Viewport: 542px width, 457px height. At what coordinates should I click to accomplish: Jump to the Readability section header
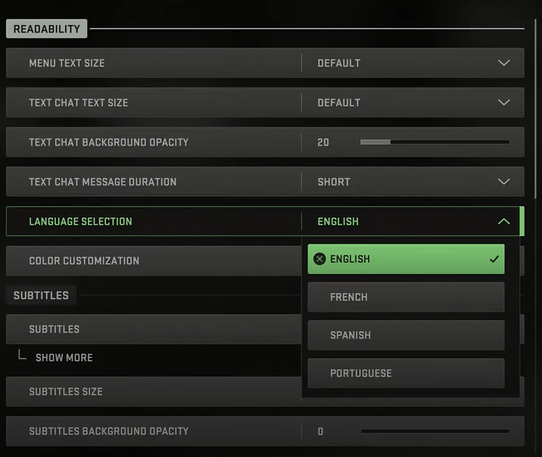(x=47, y=29)
